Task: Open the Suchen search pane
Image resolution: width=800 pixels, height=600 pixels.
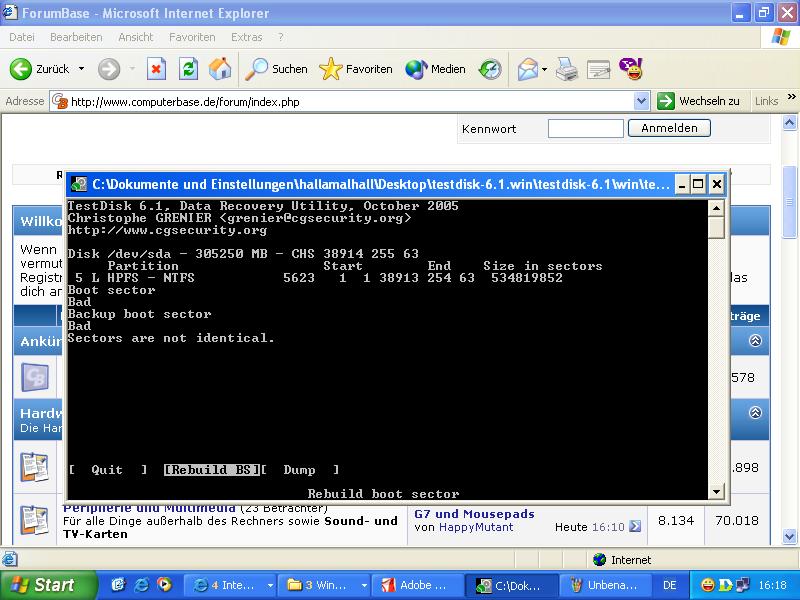Action: (276, 69)
